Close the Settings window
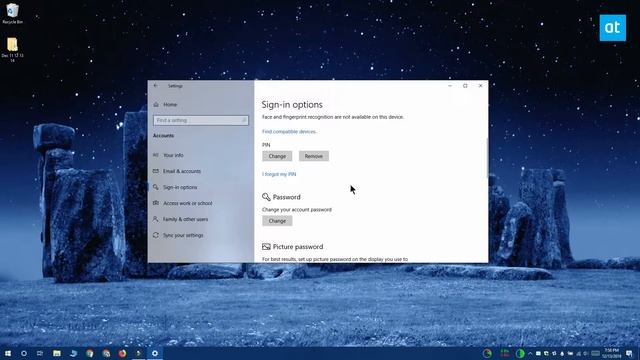640x360 pixels. [480, 86]
